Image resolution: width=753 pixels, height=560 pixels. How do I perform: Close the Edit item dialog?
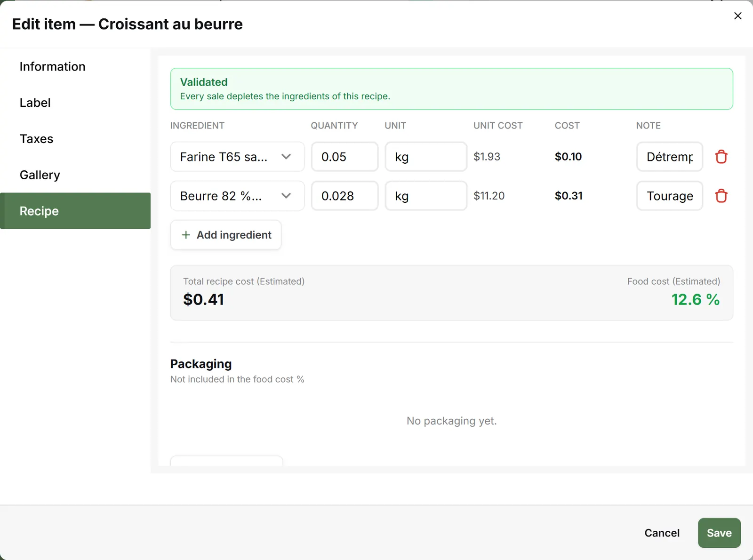click(737, 16)
